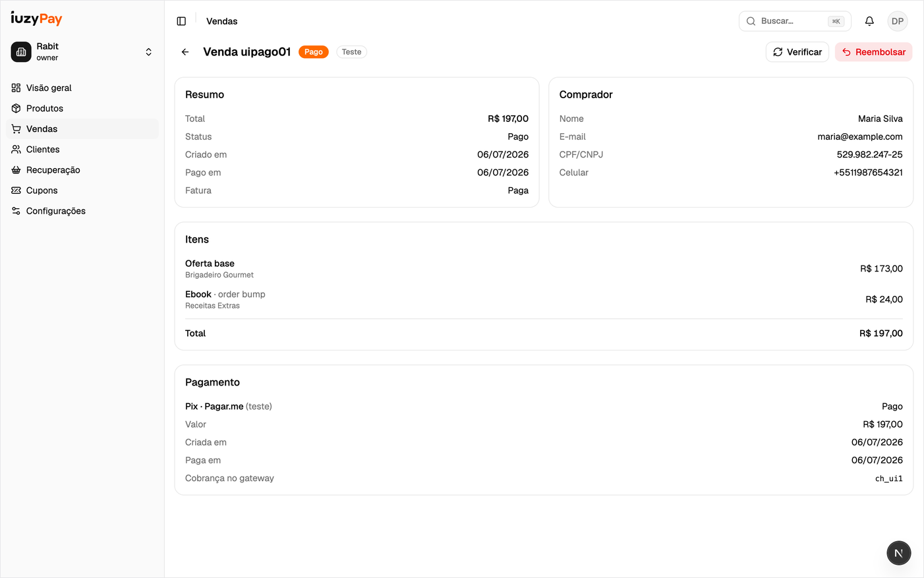Viewport: 924px width, 578px height.
Task: Click the Resumo total R$ 197,00
Action: point(508,119)
